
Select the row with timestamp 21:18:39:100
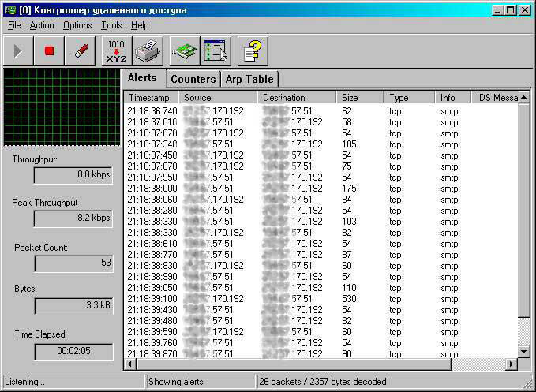pyautogui.click(x=321, y=299)
